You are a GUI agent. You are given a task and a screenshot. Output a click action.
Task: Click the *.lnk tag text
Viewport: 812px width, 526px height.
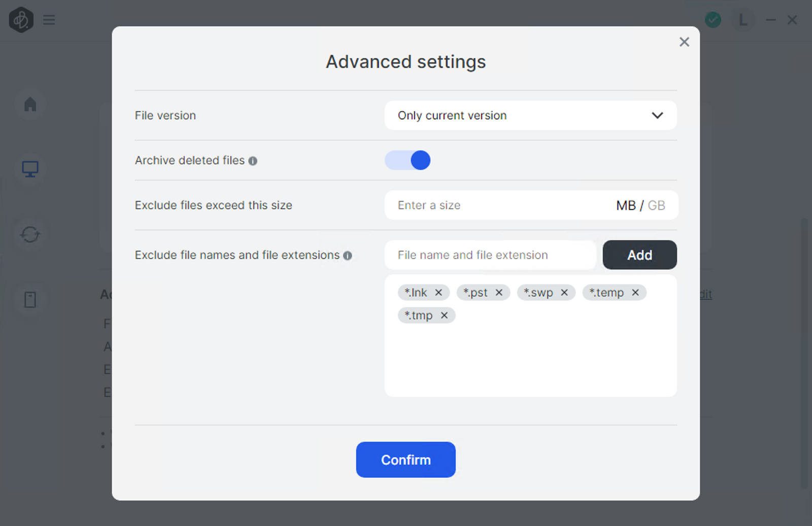tap(416, 293)
